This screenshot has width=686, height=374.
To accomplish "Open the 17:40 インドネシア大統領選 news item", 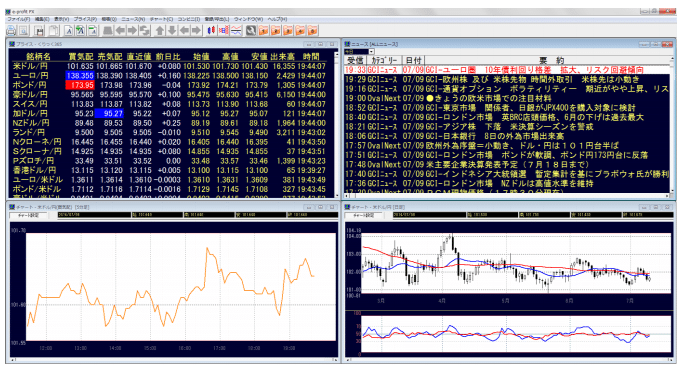I will coord(508,174).
